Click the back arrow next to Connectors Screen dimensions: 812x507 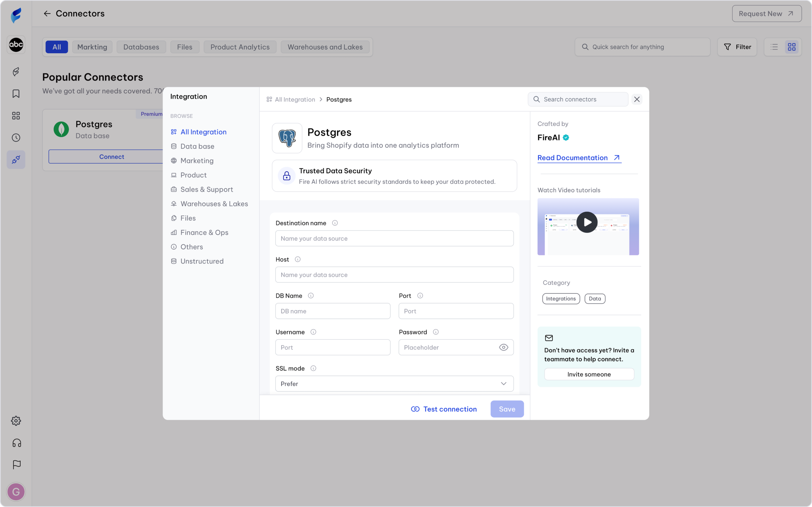pos(47,13)
